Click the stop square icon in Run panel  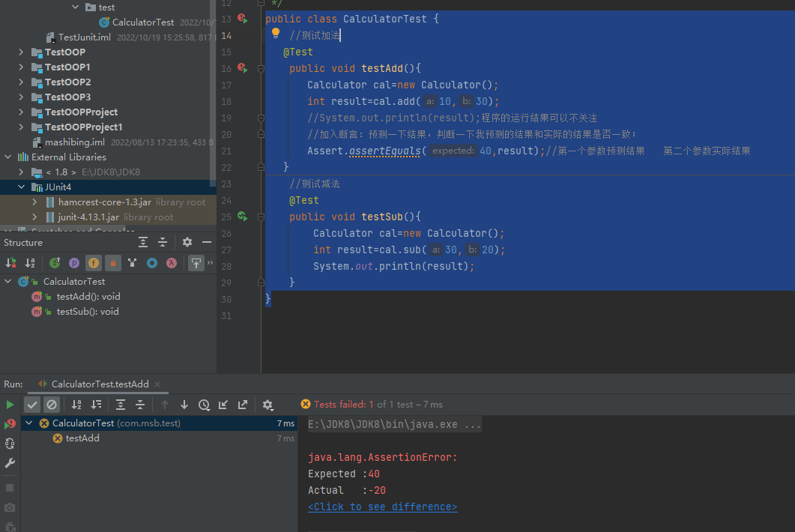[10, 488]
